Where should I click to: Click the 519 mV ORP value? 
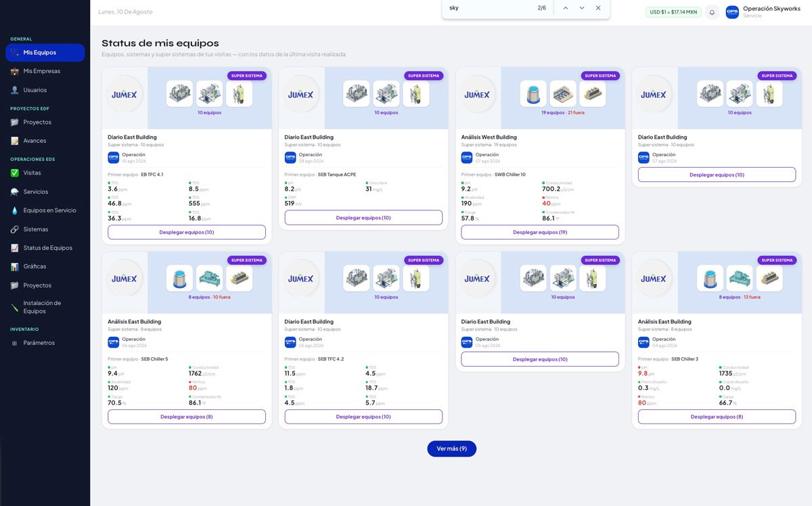pos(290,204)
